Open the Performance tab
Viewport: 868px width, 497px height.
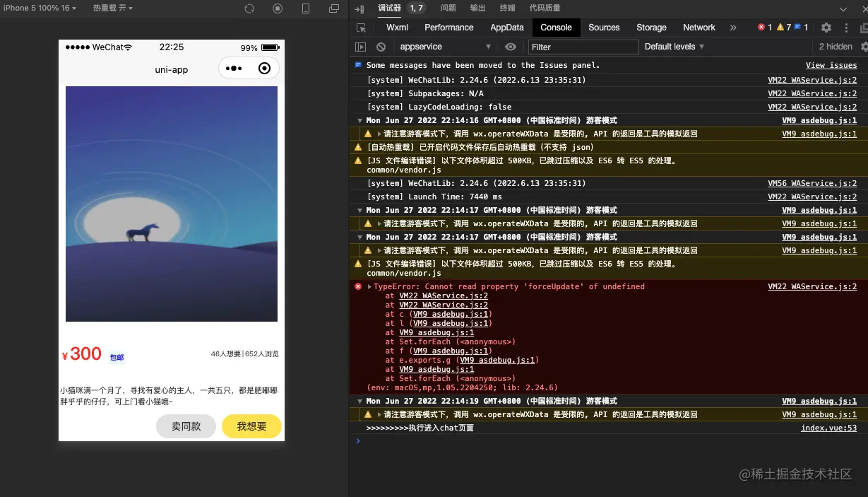(x=448, y=28)
